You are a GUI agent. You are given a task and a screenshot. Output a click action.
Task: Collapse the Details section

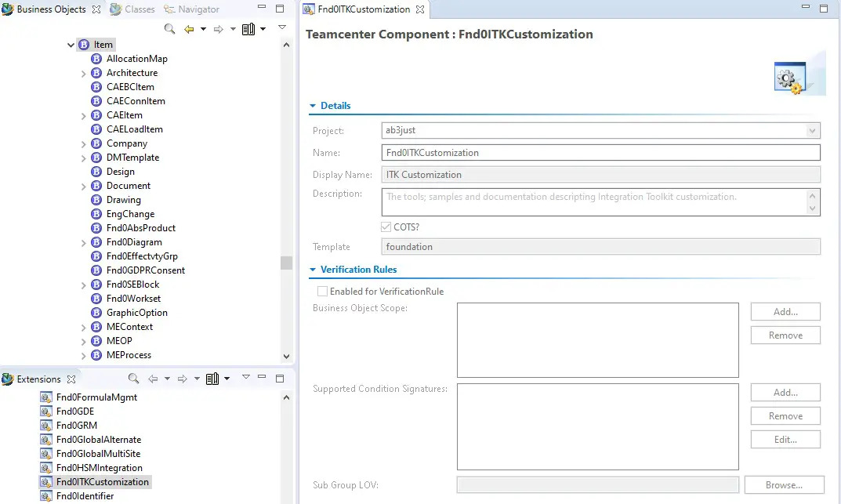pos(313,106)
